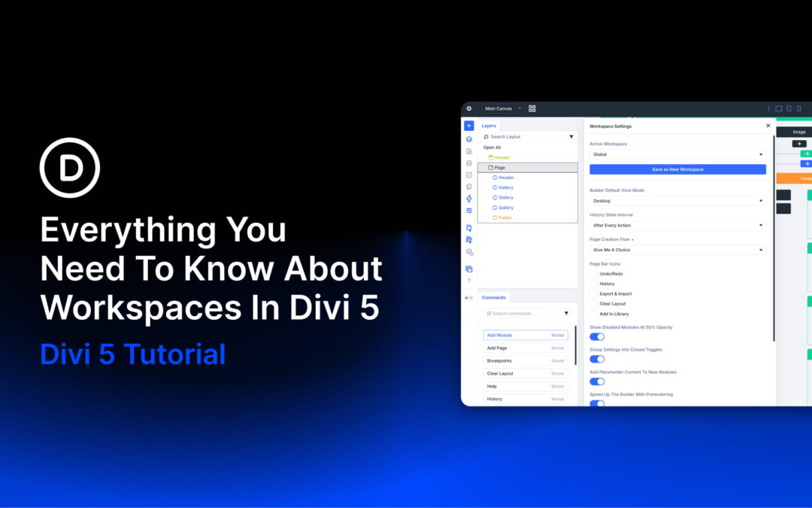Toggle Show Disabled Modules At 50% Opacity
812x508 pixels.
click(x=597, y=337)
